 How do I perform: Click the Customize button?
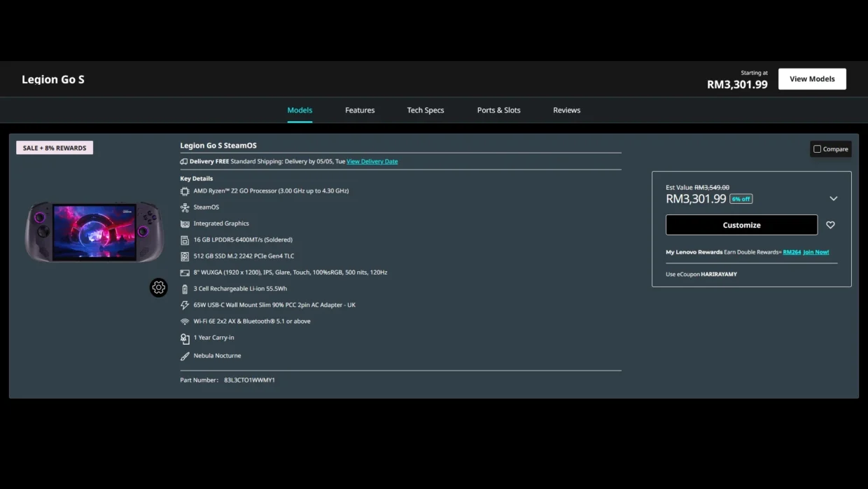point(741,225)
